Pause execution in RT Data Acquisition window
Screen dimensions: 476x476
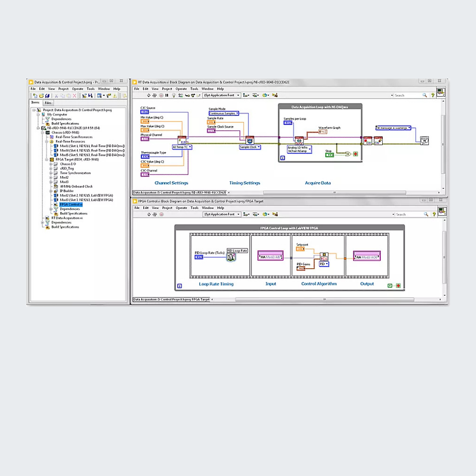[x=167, y=95]
